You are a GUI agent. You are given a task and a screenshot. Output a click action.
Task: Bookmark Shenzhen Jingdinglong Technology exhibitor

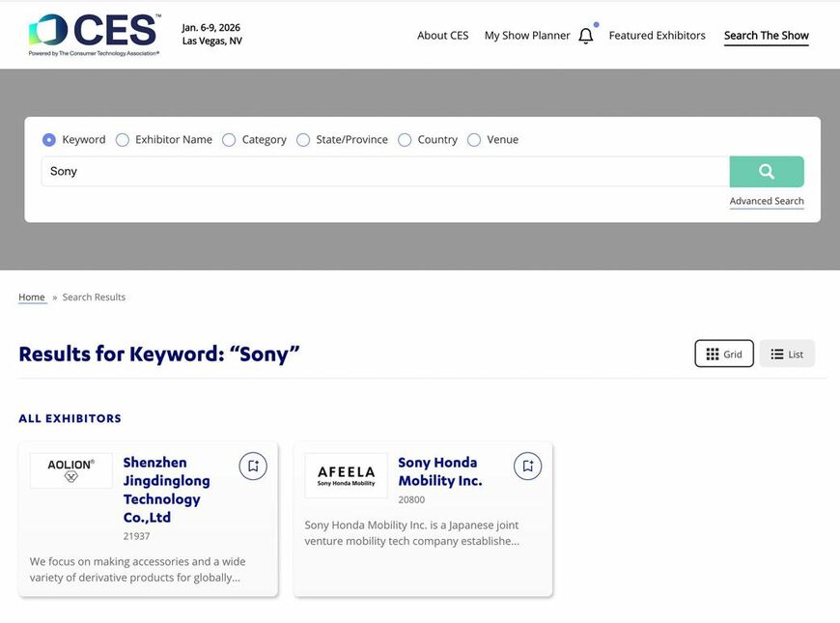tap(252, 465)
